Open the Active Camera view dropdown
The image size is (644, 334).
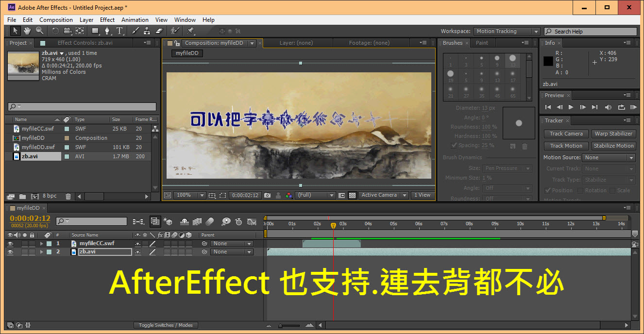click(383, 195)
